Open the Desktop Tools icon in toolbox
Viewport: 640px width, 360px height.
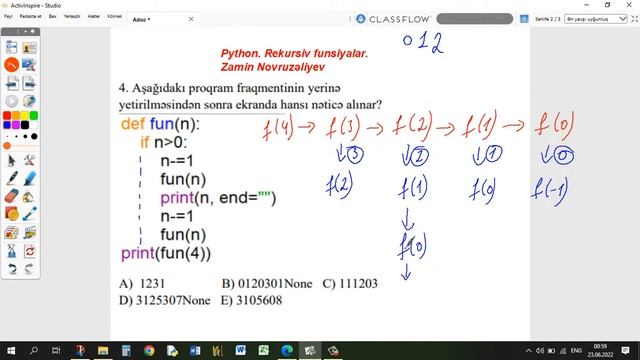(29, 65)
